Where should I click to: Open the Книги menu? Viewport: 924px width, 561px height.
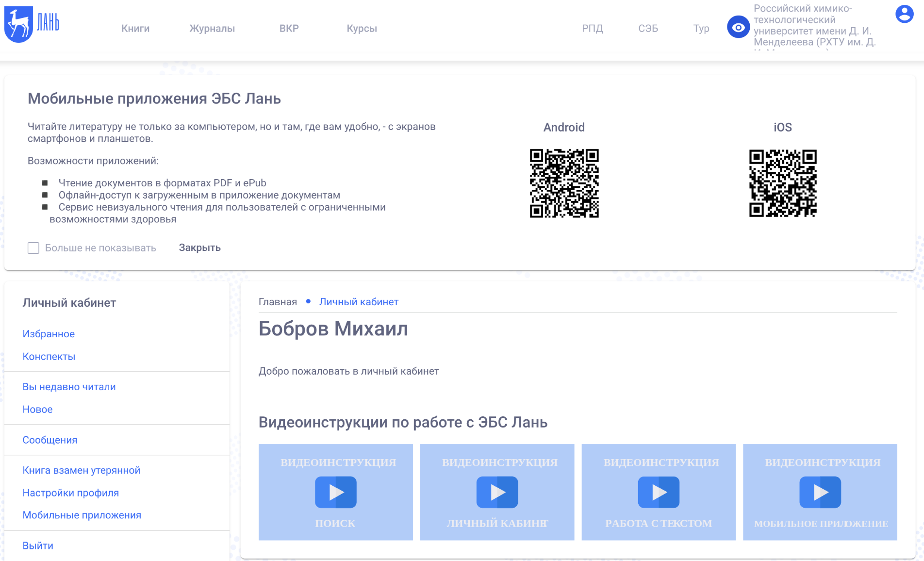coord(135,29)
